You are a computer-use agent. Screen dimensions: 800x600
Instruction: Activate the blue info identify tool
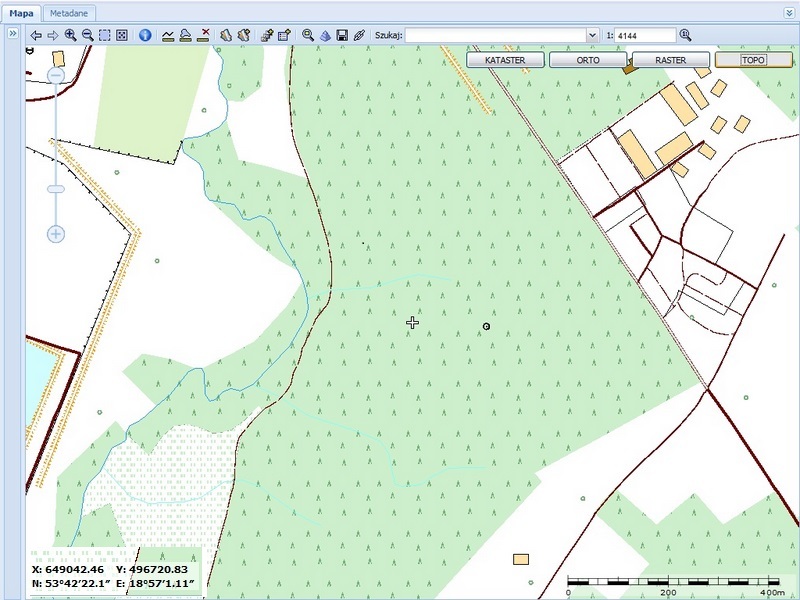(x=144, y=35)
